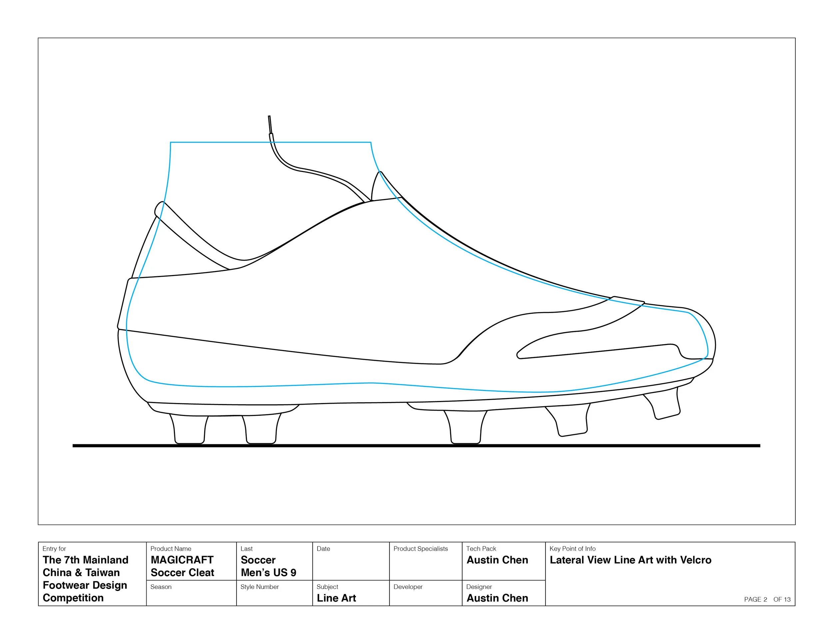The image size is (833, 644).
Task: Click "Lateral View Line Art with Velcro" text
Action: click(x=630, y=560)
